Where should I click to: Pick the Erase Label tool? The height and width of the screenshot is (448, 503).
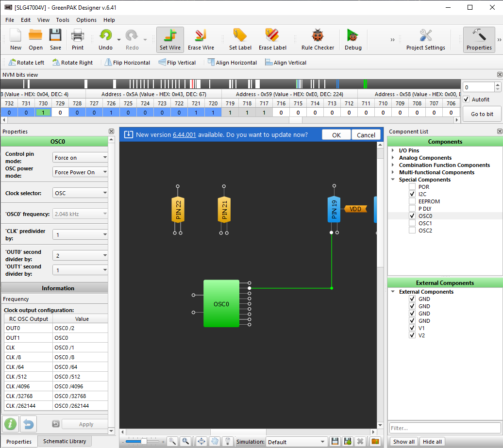(272, 39)
